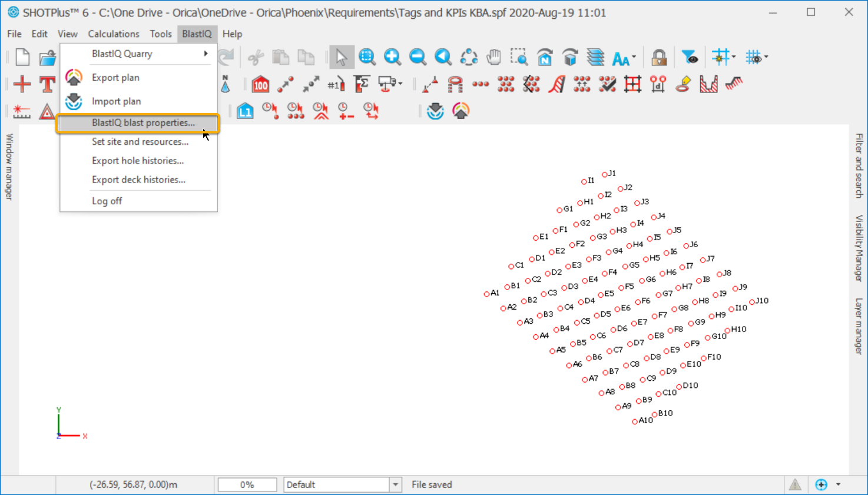Expand the snap grid options arrow

pyautogui.click(x=734, y=58)
